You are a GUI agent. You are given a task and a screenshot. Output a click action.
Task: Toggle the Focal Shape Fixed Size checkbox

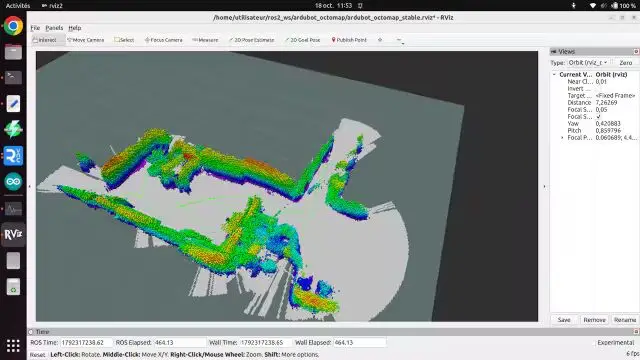pyautogui.click(x=598, y=116)
